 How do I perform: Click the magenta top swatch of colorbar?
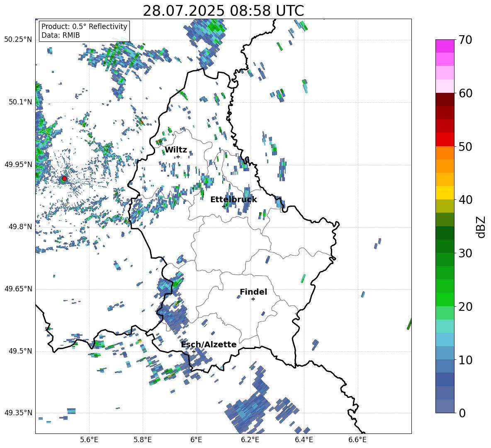coord(445,46)
